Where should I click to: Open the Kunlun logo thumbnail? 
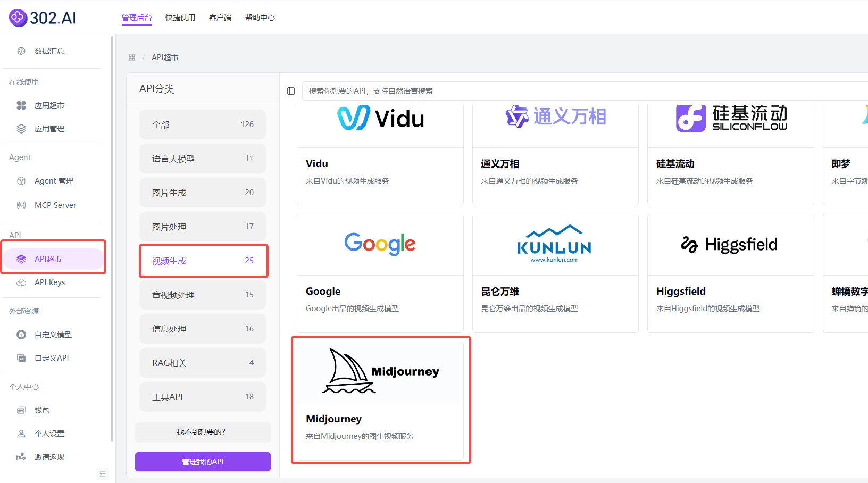pos(555,245)
